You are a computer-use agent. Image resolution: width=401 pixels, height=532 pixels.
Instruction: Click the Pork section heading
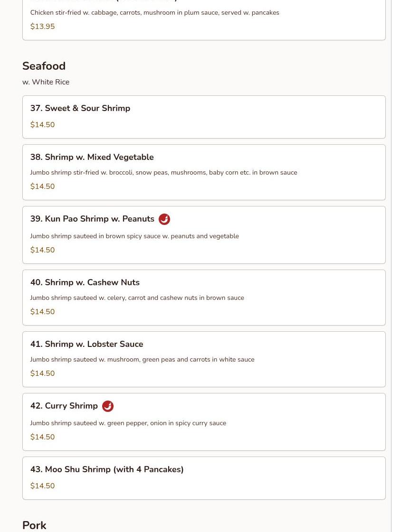coord(34,525)
